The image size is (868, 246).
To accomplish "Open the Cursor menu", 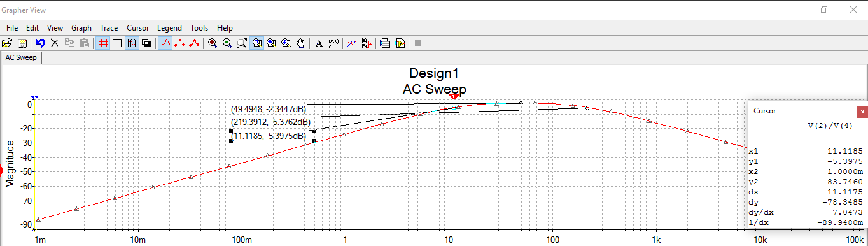I will tap(138, 28).
